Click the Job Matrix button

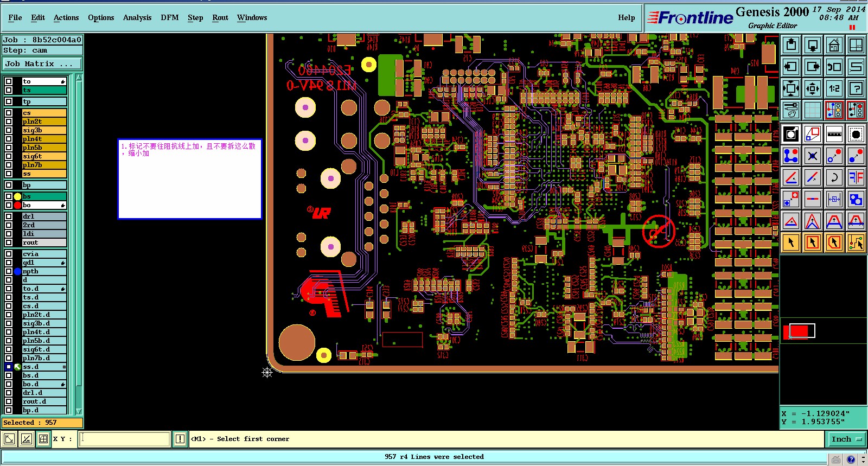tap(42, 63)
